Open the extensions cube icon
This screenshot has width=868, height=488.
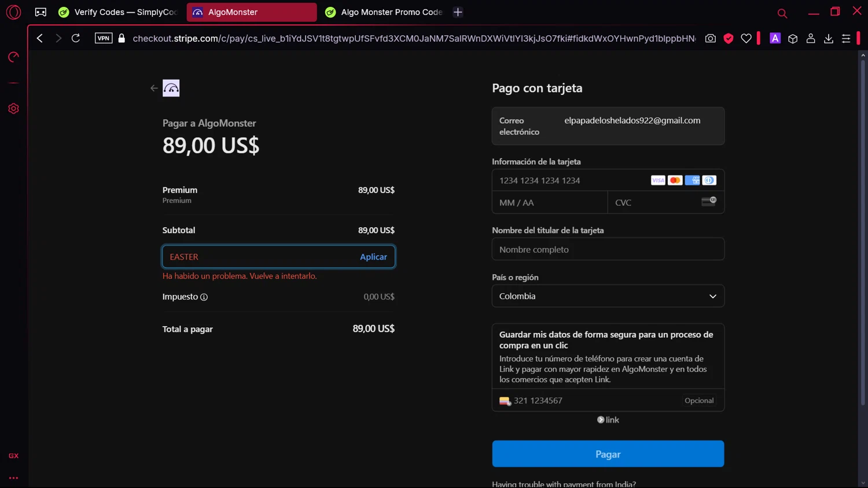point(793,38)
